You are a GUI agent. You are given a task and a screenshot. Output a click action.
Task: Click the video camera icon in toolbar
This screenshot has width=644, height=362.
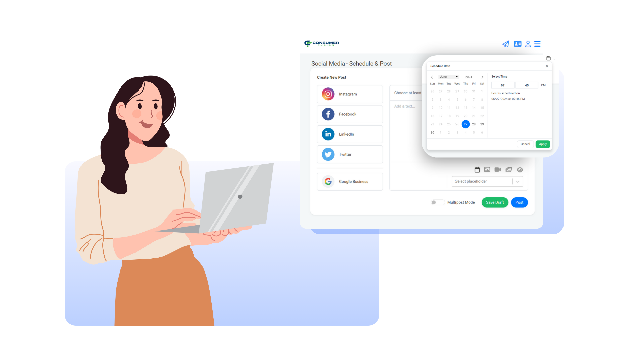coord(498,169)
